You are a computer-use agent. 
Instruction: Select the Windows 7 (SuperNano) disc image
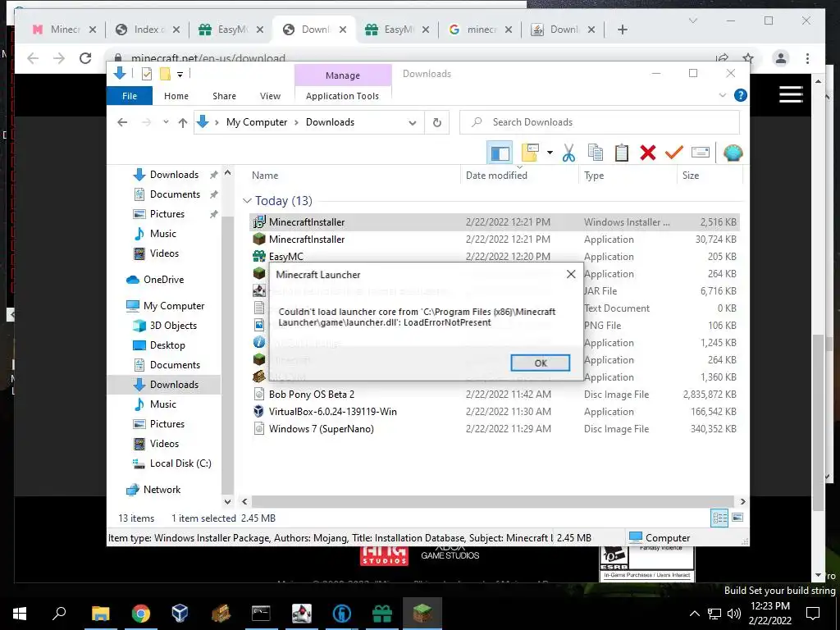(494, 428)
